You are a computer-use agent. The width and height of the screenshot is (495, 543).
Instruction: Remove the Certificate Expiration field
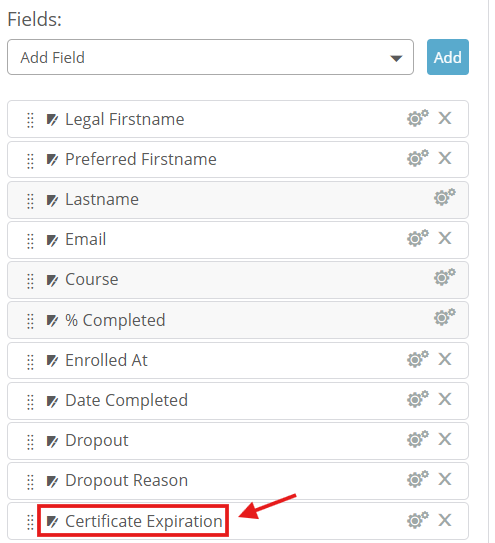(x=445, y=520)
